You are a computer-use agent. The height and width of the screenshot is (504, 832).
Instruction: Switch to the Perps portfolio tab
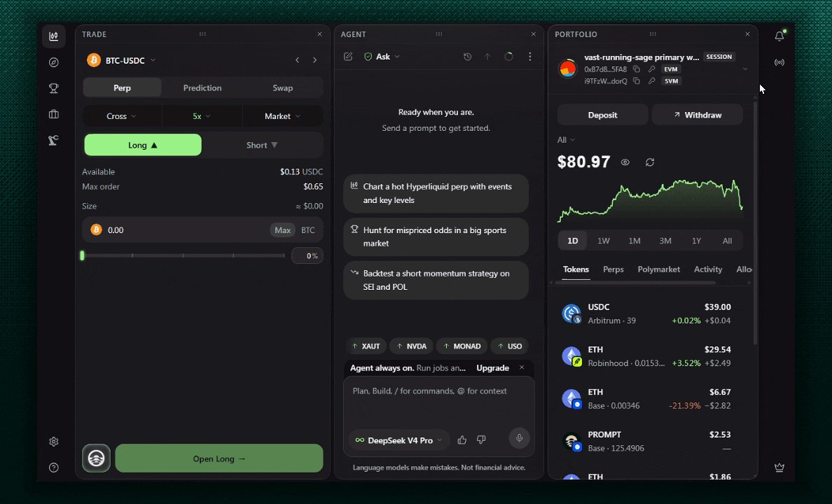pos(613,269)
